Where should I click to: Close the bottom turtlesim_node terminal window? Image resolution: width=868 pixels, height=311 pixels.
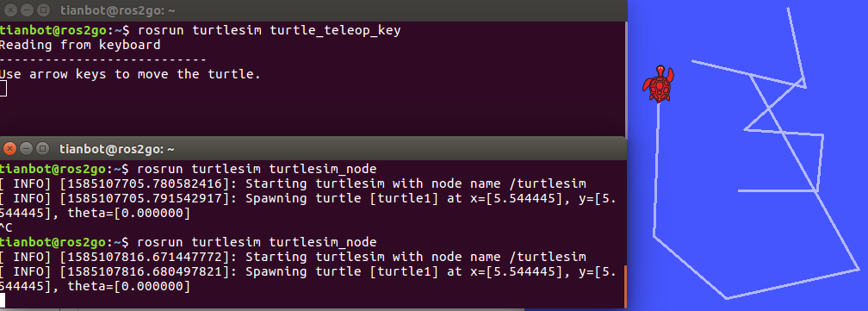pyautogui.click(x=9, y=149)
